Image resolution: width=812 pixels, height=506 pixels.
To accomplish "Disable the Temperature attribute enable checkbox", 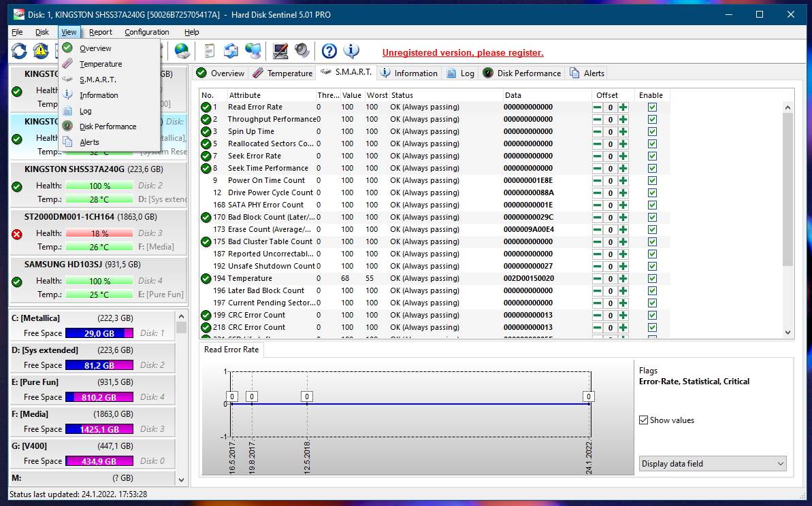I will pyautogui.click(x=652, y=278).
